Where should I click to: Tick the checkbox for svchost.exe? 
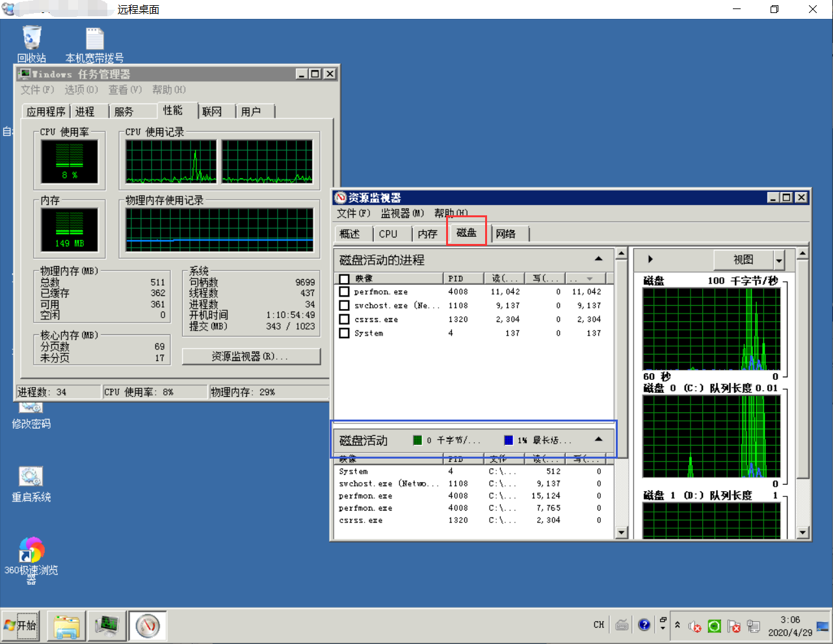345,306
